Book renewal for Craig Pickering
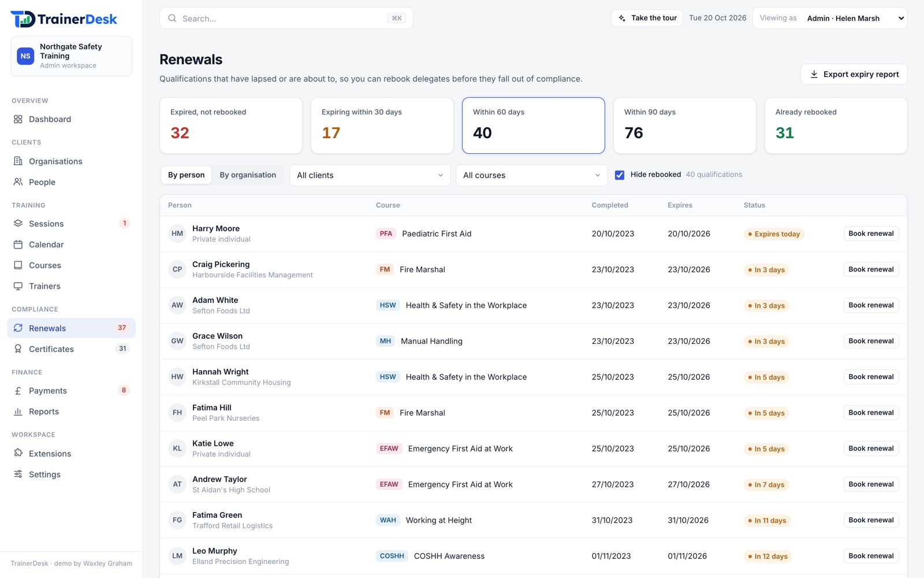The image size is (924, 578). (x=871, y=269)
